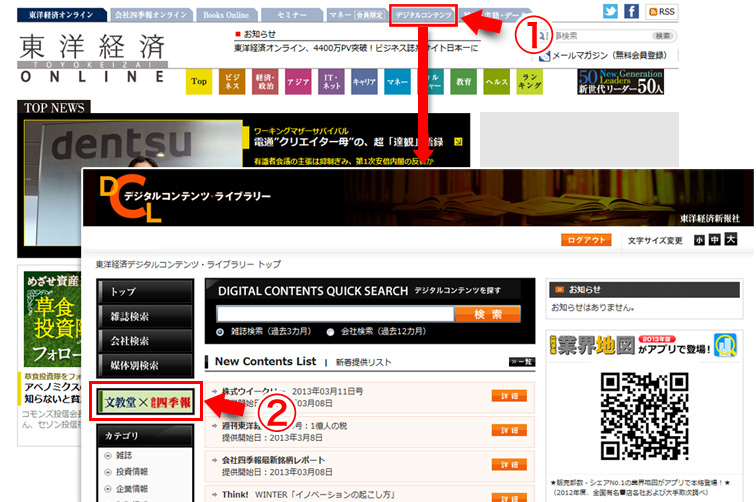Switch to Books Online tab
756x502 pixels.
point(226,15)
